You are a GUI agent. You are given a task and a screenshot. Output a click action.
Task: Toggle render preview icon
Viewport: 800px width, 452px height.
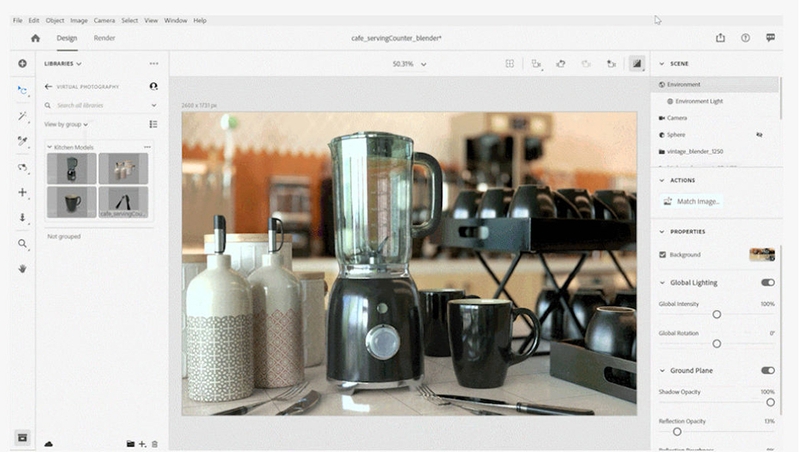pos(637,64)
